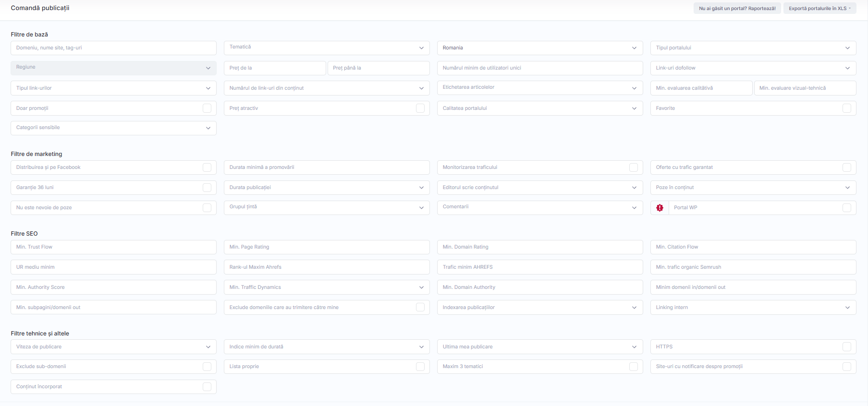868x406 pixels.
Task: Open Min. Traffic Dynamics dropdown
Action: click(x=327, y=287)
